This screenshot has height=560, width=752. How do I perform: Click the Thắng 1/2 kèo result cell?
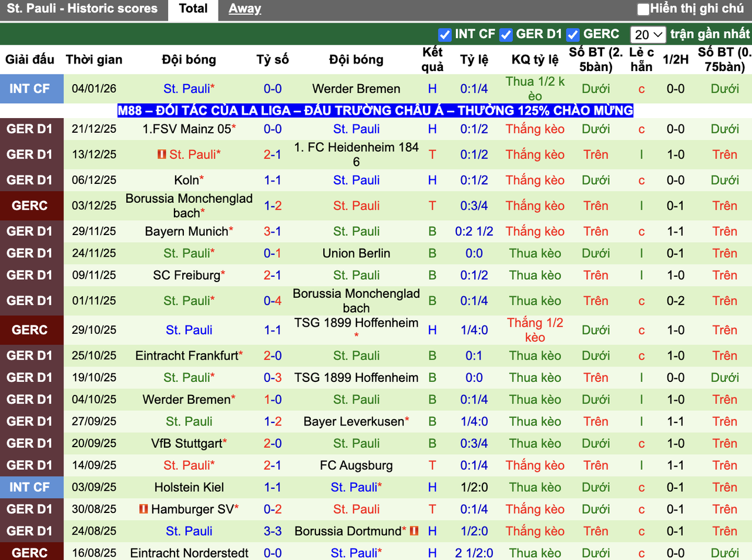pos(535,330)
